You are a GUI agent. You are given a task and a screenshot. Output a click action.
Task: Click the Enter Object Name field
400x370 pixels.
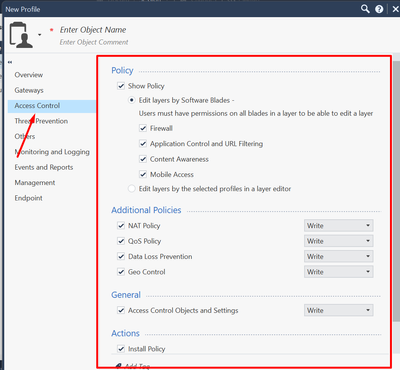click(x=93, y=30)
